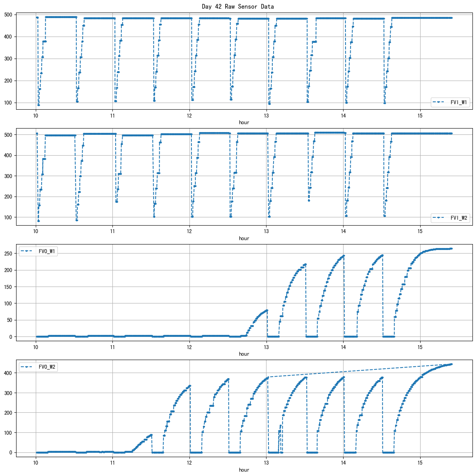Click the dashed line marker in FVI_W1 legend
Viewport: 476px width, 476px height.
pos(439,102)
